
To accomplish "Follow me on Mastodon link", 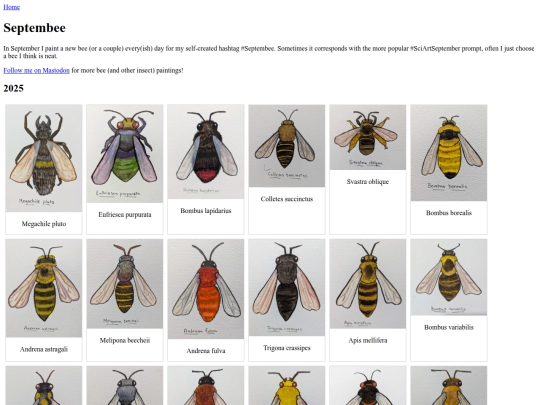I will click(x=37, y=70).
